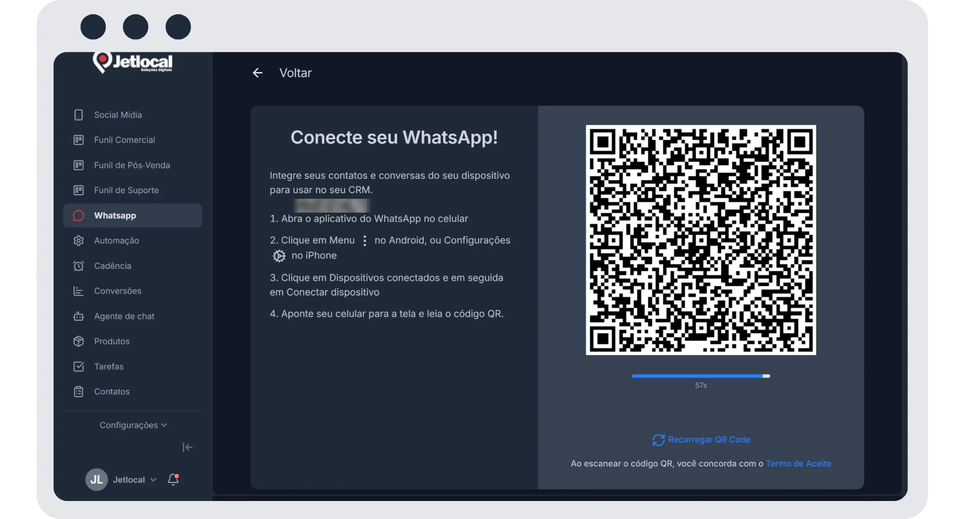Viewport: 980px width, 519px height.
Task: Open the Contatos list
Action: [x=132, y=391]
